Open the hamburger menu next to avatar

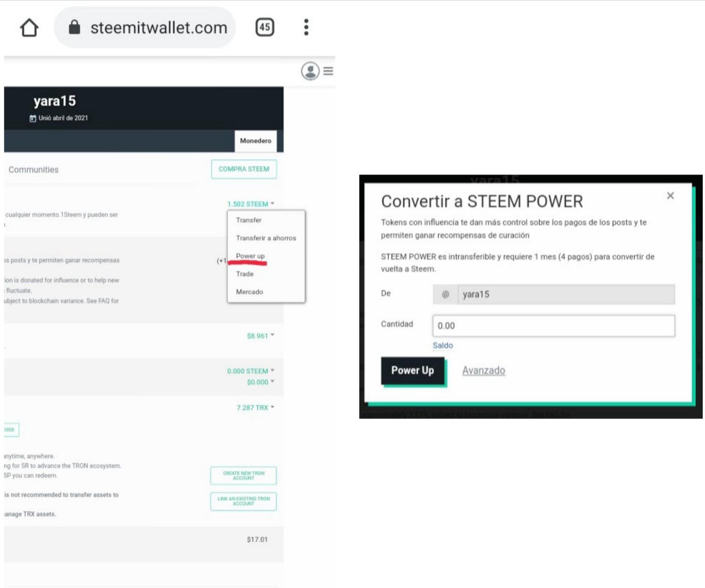click(x=328, y=71)
